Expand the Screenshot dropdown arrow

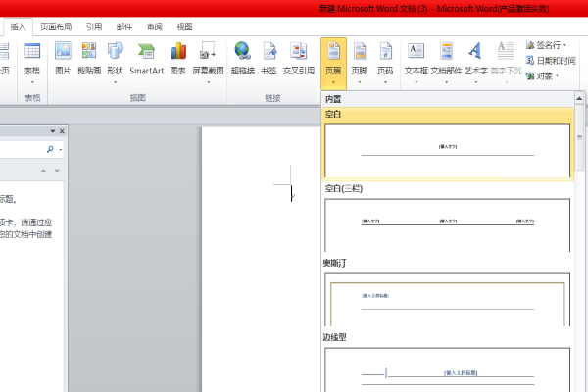tap(208, 82)
